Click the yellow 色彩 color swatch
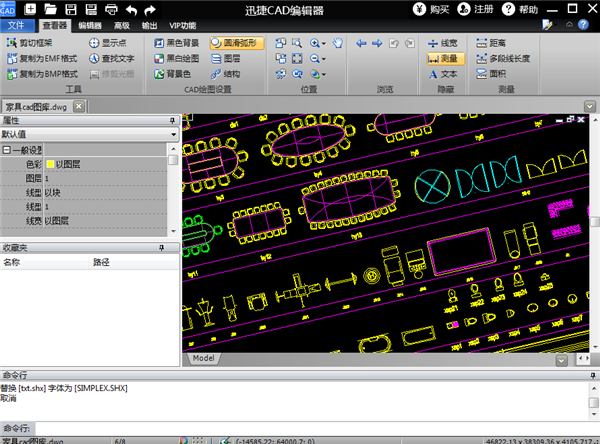The height and width of the screenshot is (444, 600). tap(50, 164)
